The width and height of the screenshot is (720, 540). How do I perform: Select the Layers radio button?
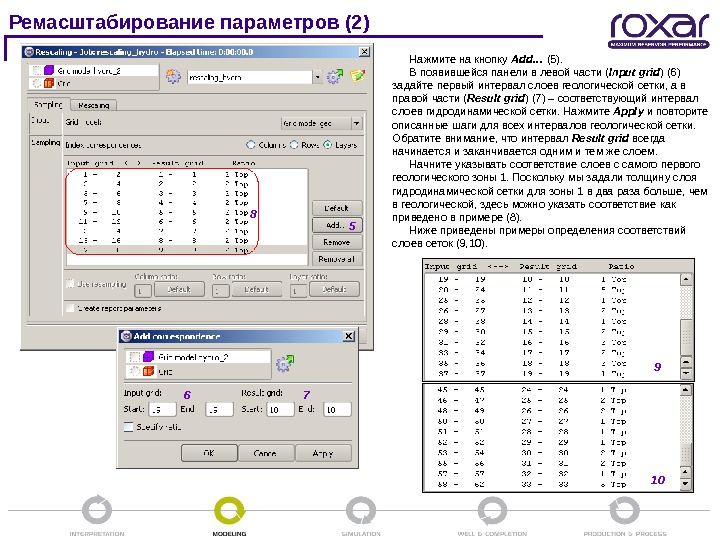click(x=327, y=145)
